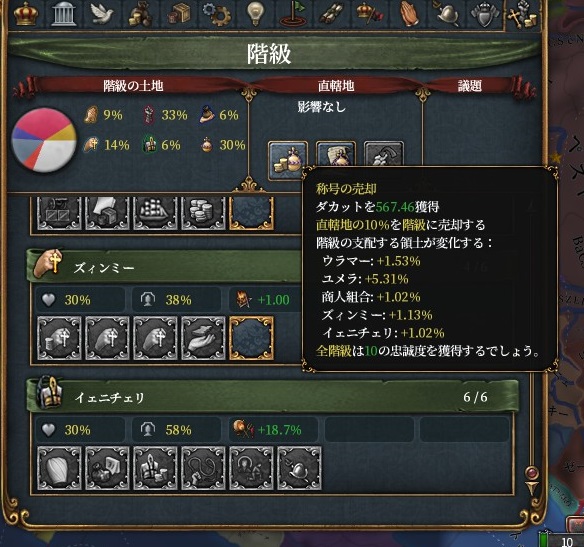Open the Trade crates tab
This screenshot has height=547, width=584.
click(178, 15)
